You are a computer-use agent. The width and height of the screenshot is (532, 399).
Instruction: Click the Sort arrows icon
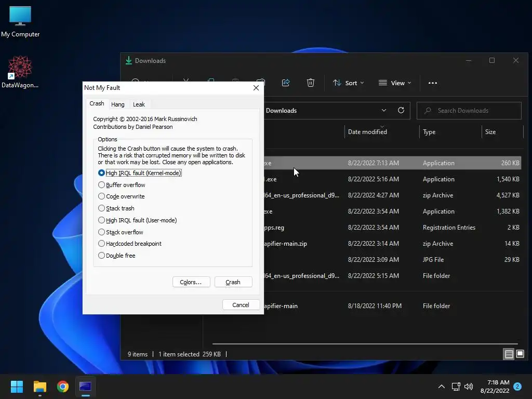click(x=337, y=83)
